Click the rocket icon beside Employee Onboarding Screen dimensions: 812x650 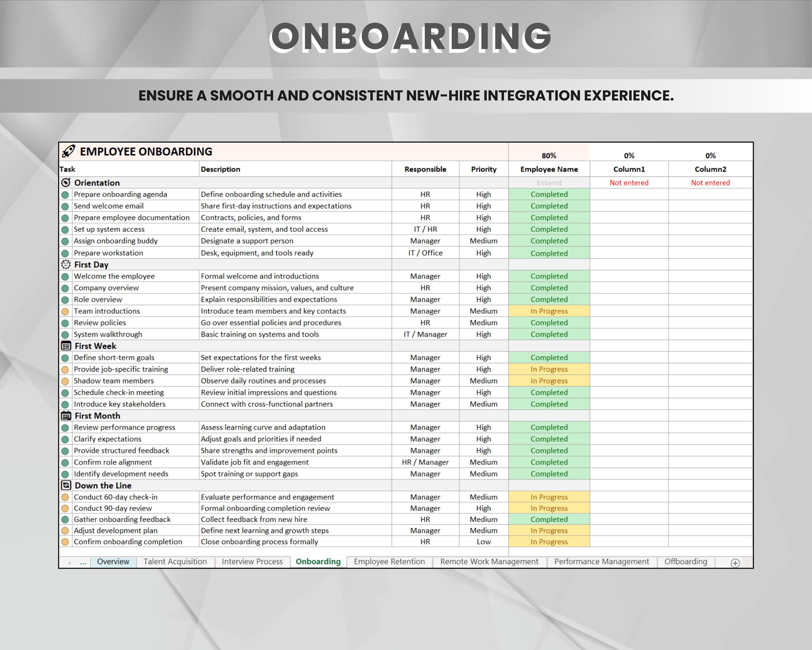coord(68,151)
